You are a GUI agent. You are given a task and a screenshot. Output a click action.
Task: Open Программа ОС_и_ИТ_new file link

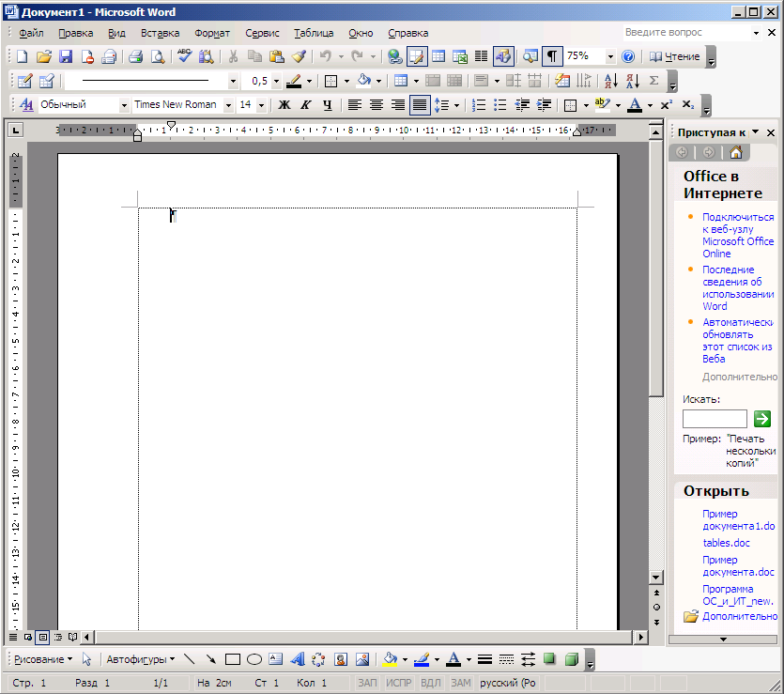[738, 595]
